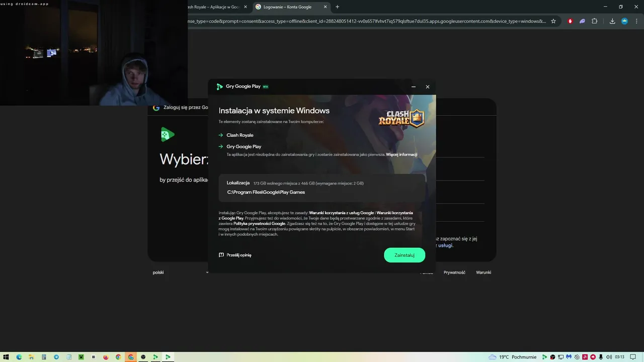Click the Clash Royale game logo
Image resolution: width=644 pixels, height=362 pixels.
(401, 119)
